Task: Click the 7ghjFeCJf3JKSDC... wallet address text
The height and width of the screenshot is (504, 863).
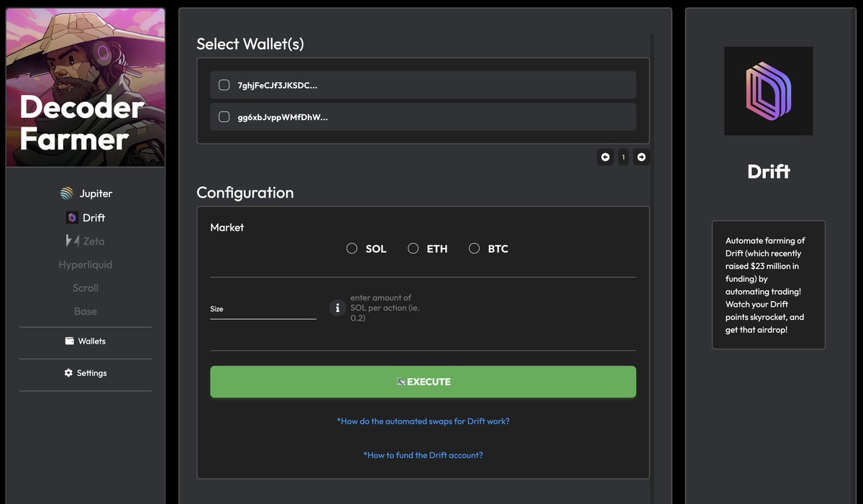Action: tap(278, 85)
